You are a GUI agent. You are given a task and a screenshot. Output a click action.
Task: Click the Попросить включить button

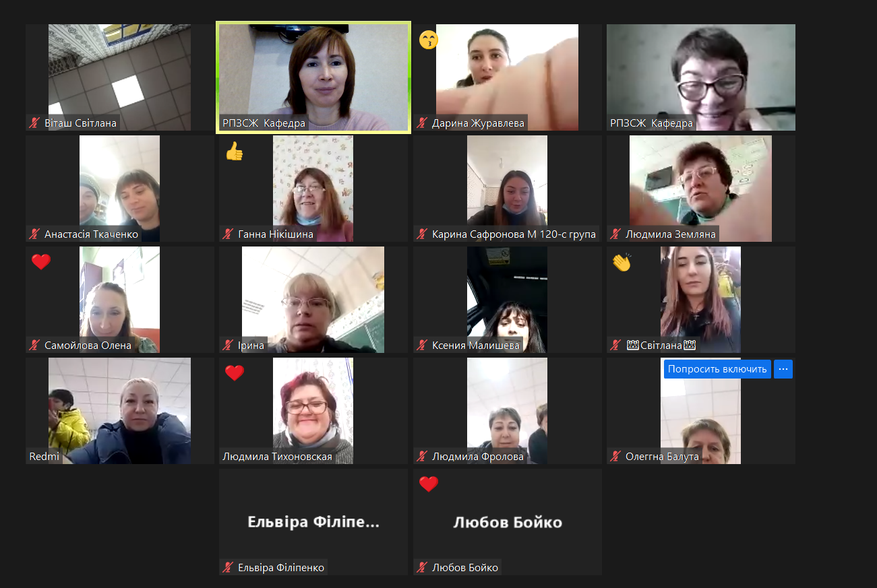[x=717, y=369]
